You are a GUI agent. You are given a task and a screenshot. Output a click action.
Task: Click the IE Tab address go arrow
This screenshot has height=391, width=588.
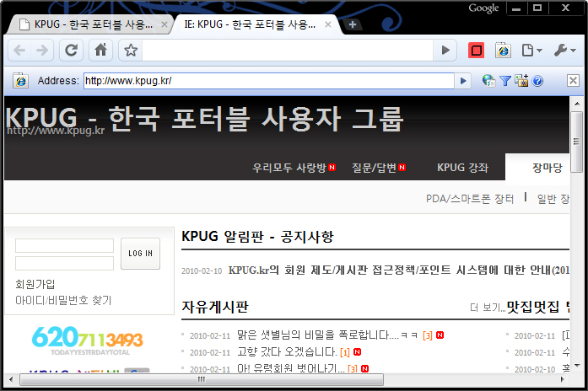click(x=463, y=81)
